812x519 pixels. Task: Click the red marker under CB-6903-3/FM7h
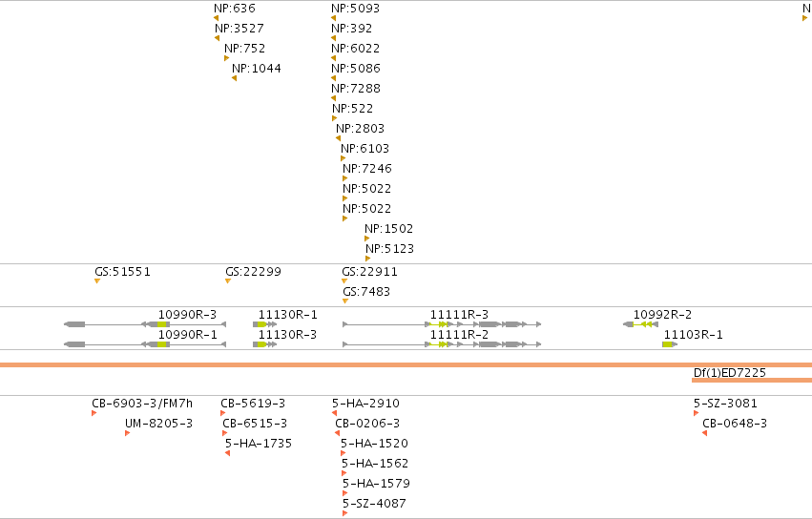click(x=94, y=413)
